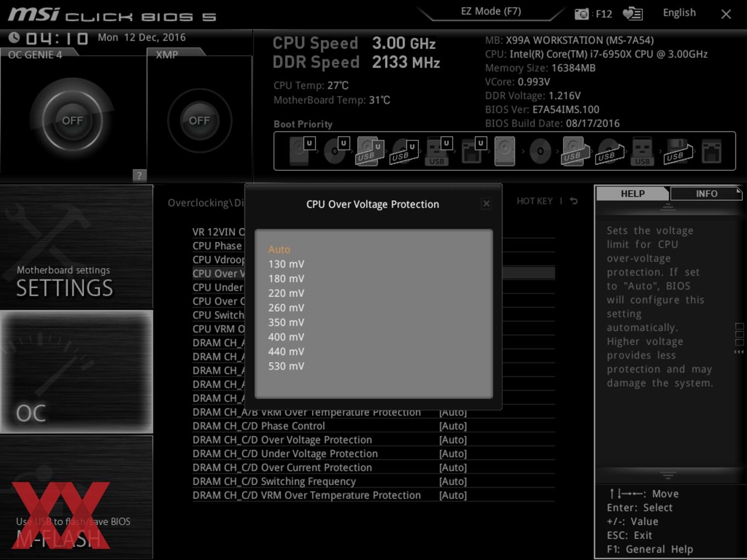747x560 pixels.
Task: Select the legacy USB key boot device
Action: [x=642, y=151]
